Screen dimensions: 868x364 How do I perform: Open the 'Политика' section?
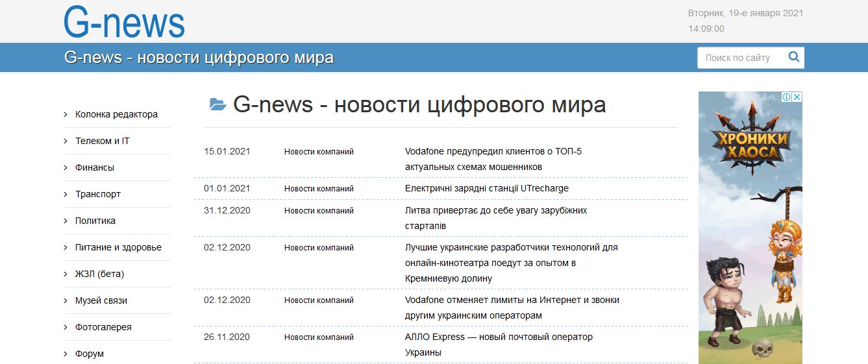coord(95,221)
